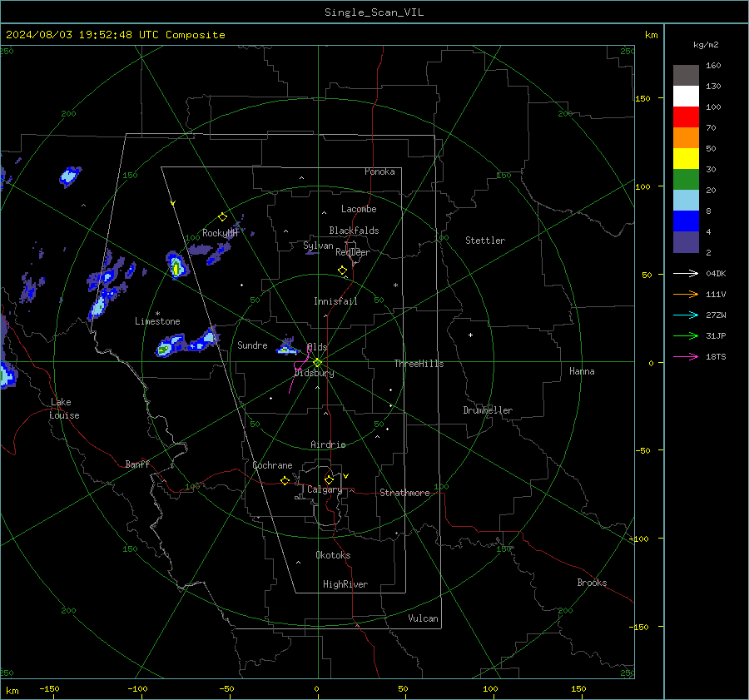The image size is (749, 700).
Task: Click the Banff label
Action: coord(137,464)
